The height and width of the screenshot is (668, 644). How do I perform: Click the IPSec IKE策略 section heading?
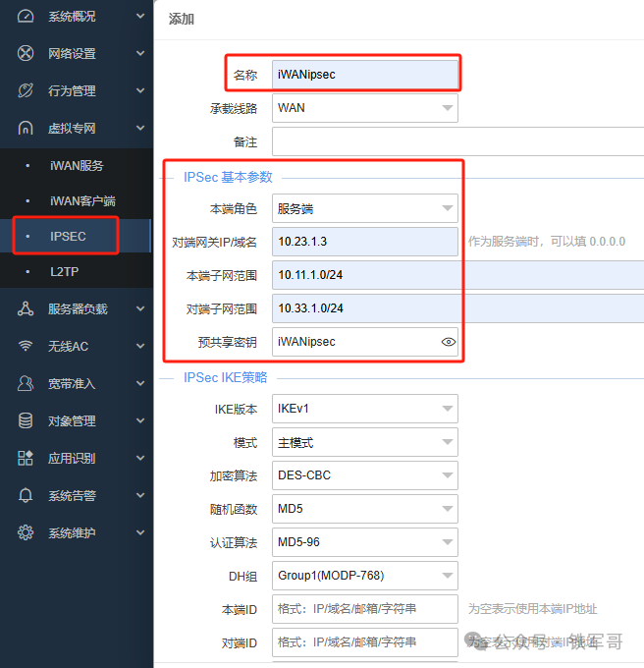(225, 377)
